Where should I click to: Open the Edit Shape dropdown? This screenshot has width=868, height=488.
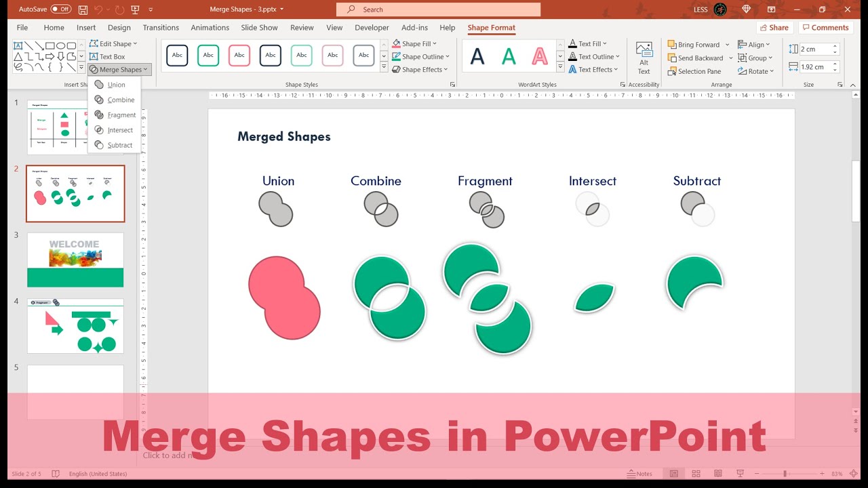[113, 43]
